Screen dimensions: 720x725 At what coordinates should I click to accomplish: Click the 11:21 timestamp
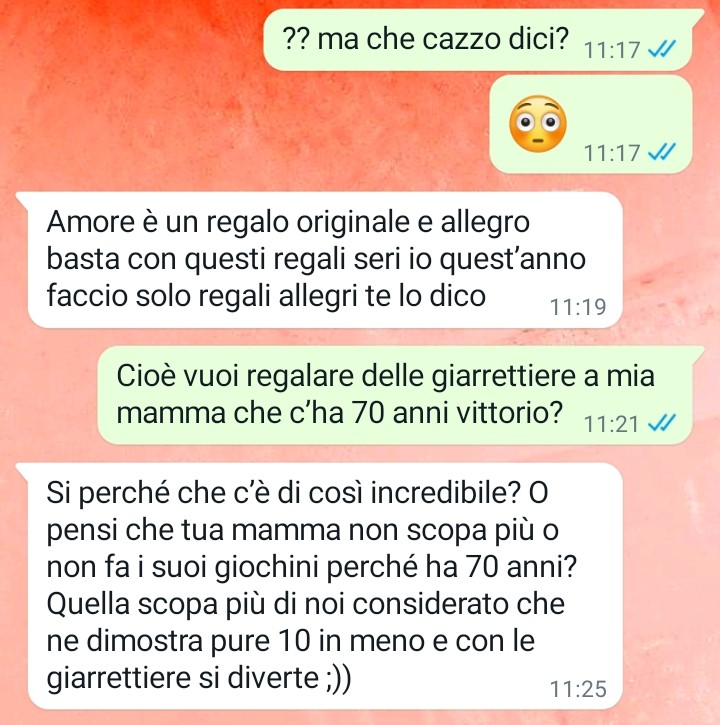[x=611, y=424]
